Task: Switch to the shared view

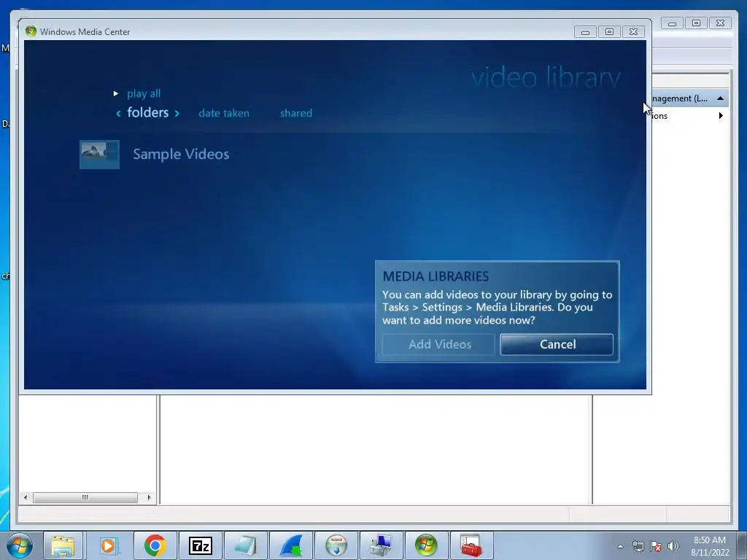Action: (x=296, y=113)
